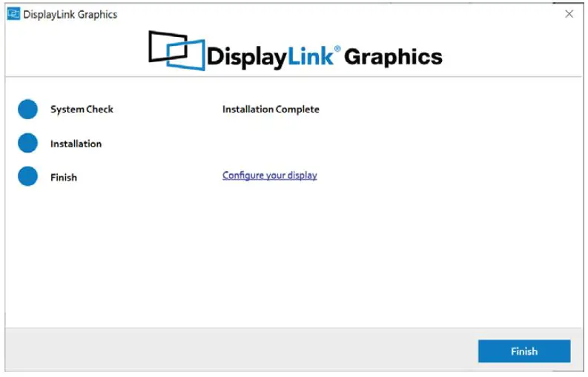Click the Installation Complete status text
This screenshot has height=377, width=588.
pyautogui.click(x=271, y=110)
